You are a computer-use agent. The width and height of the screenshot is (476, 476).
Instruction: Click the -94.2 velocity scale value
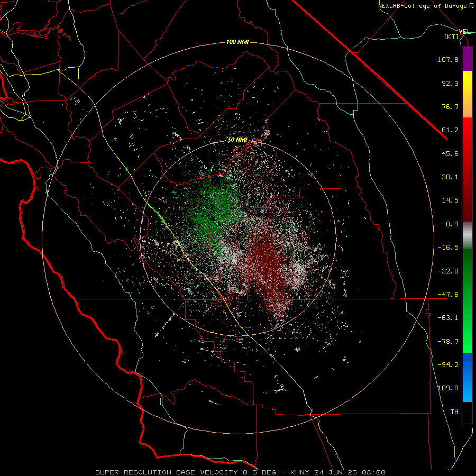[448, 365]
